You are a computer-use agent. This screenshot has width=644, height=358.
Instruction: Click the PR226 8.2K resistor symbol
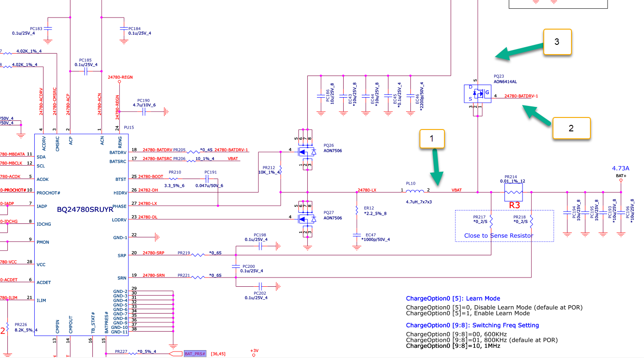point(8,326)
